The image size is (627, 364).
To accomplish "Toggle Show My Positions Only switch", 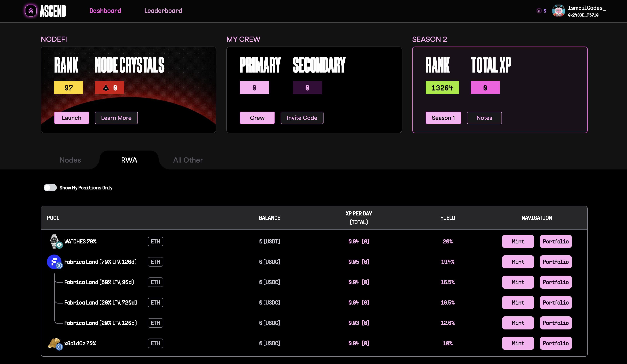I will pyautogui.click(x=50, y=188).
